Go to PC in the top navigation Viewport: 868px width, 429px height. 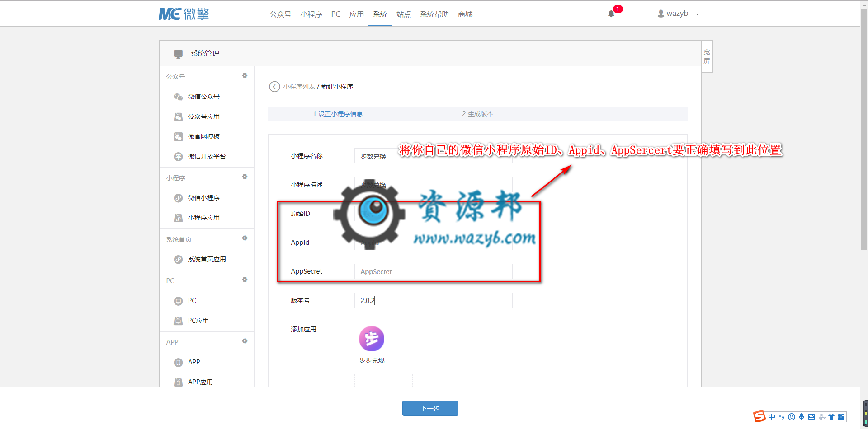[335, 14]
